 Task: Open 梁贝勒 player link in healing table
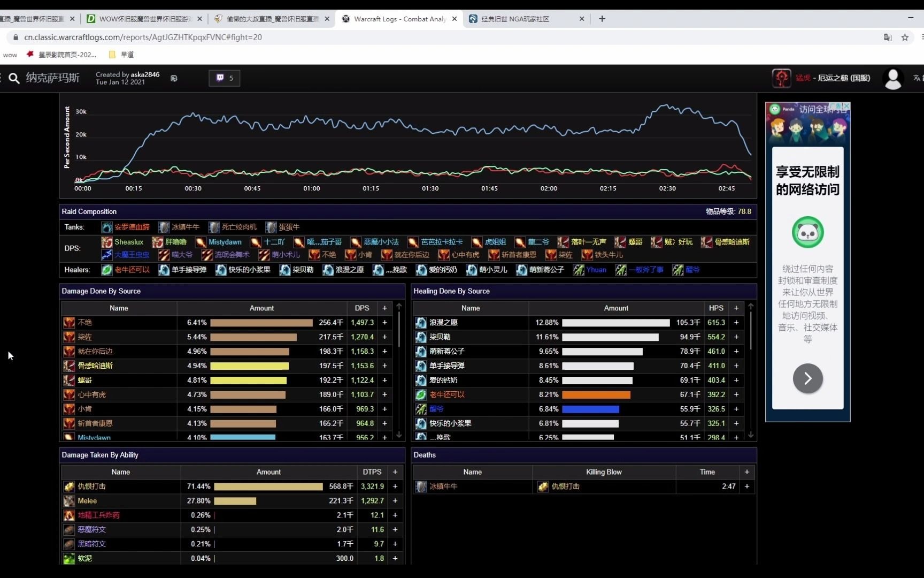pyautogui.click(x=440, y=337)
